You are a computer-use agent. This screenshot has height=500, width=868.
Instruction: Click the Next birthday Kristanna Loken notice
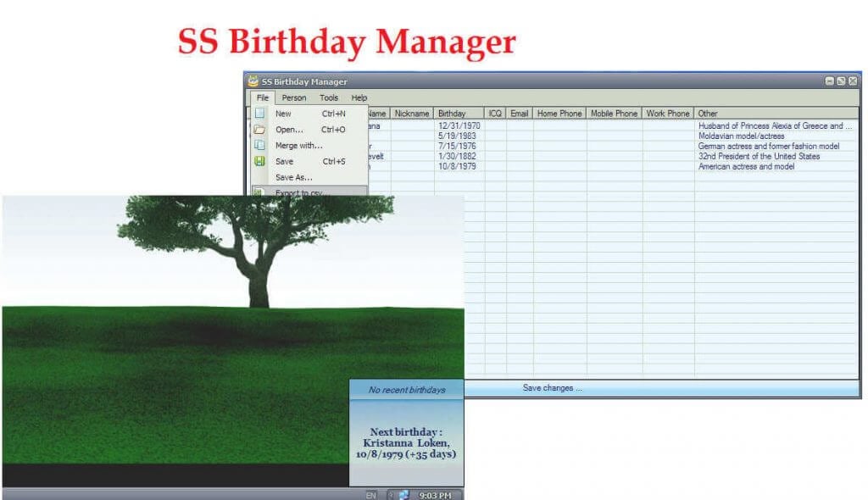tap(406, 443)
